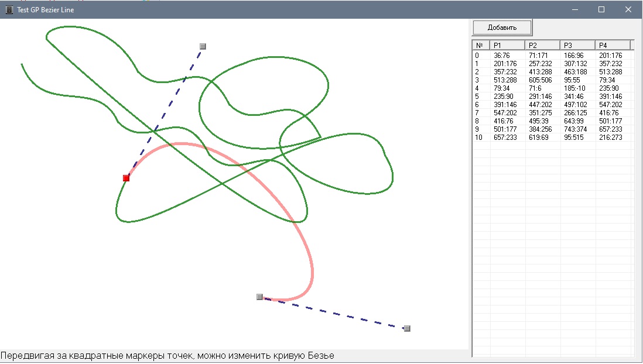Screen dimensions: 643x364
Task: Minimize the Test GP Bezier Line window
Action: coord(574,9)
